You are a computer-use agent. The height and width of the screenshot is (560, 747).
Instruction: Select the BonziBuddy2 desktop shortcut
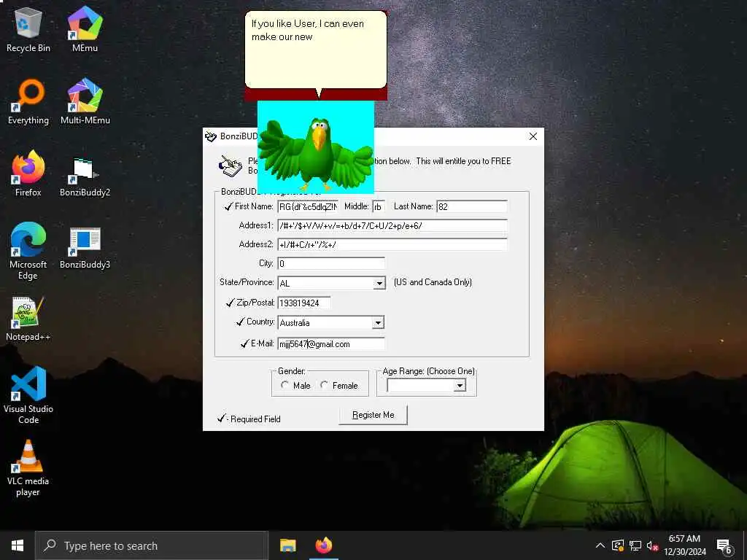pos(85,176)
